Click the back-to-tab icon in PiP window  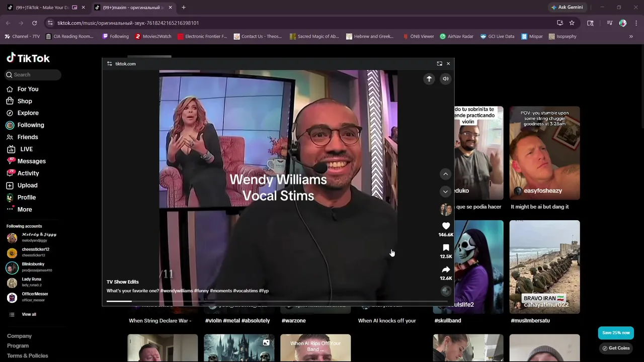[x=439, y=63]
